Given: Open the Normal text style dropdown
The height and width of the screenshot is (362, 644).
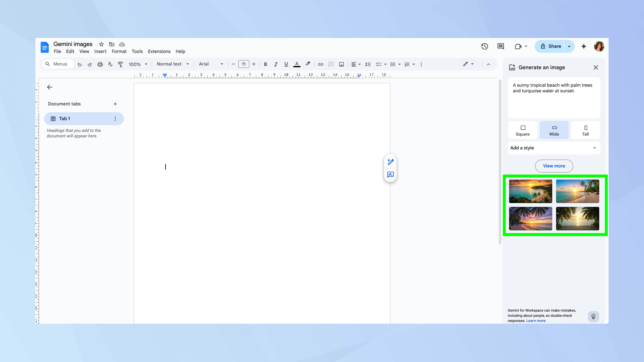Looking at the screenshot, I should click(173, 64).
